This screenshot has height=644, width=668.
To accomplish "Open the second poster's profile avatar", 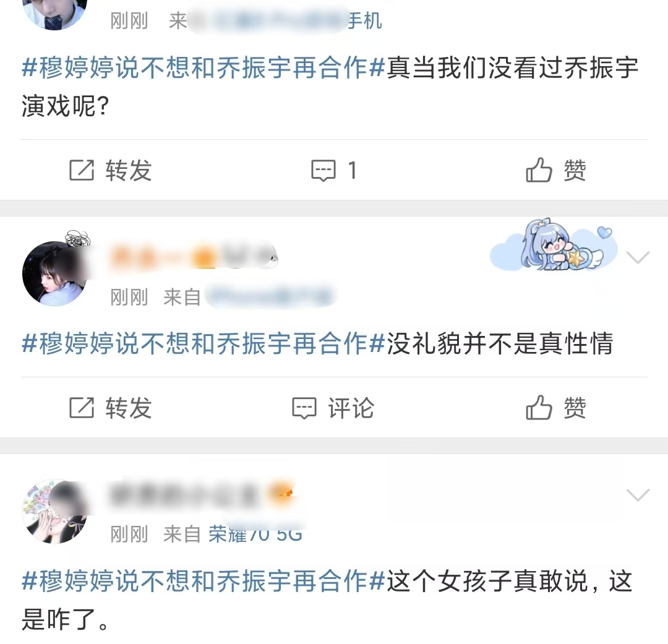I will coord(54,273).
